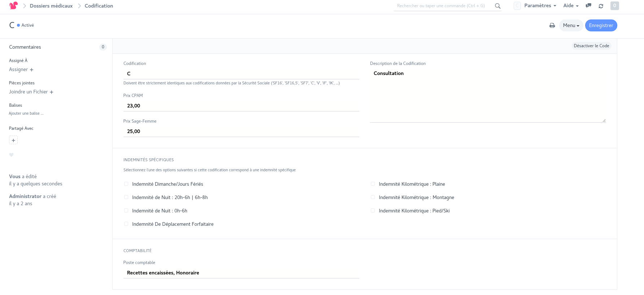Screen dimensions: 644x295
Task: Click the Activé status indicator
Action: (x=25, y=25)
